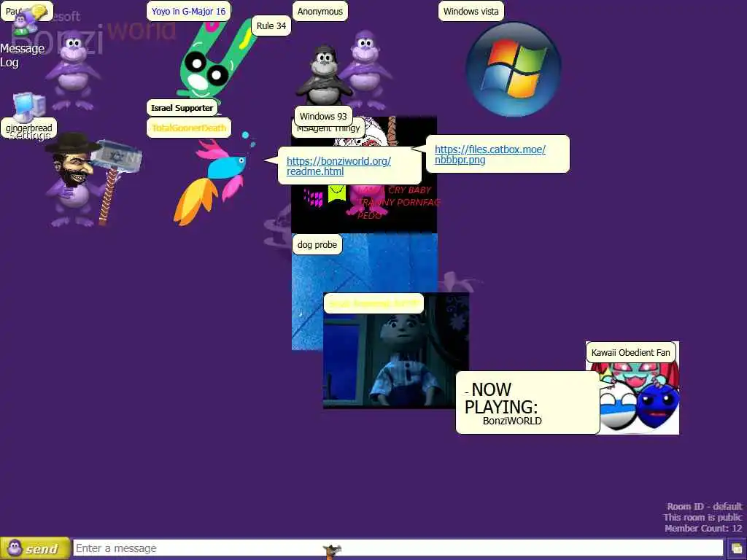Viewport: 747px width, 560px height.
Task: Click the 'This room is public' text
Action: pos(703,518)
